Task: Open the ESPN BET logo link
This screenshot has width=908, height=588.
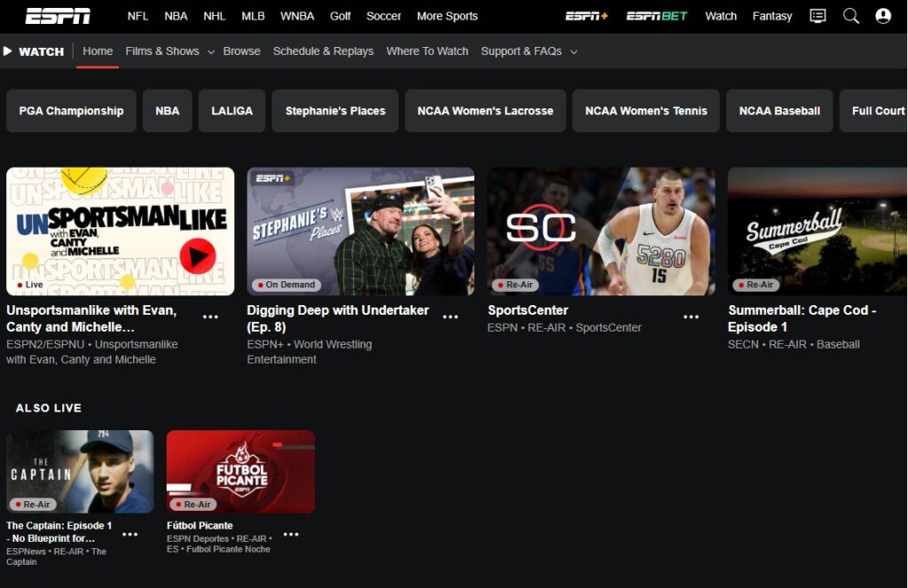Action: click(x=657, y=16)
